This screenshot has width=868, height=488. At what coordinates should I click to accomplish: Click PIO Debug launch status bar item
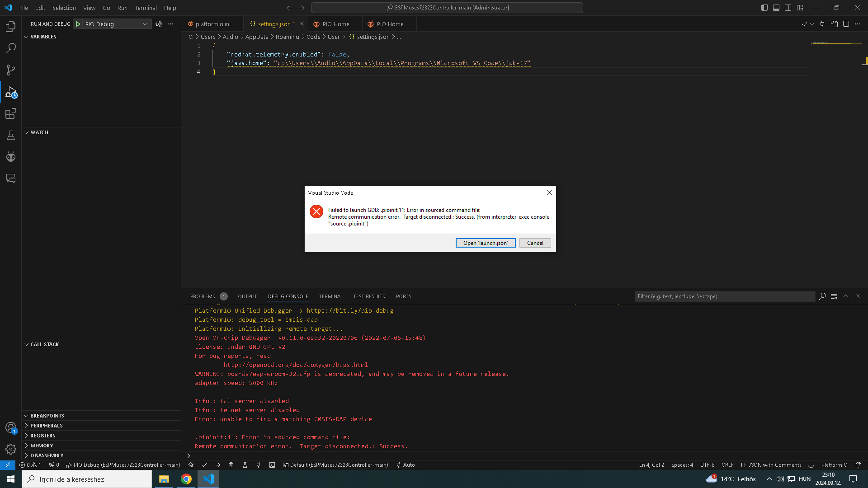pos(123,465)
